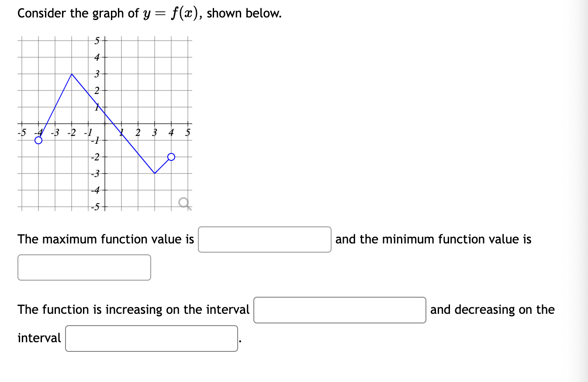The width and height of the screenshot is (588, 382).
Task: Select the open circle point at (4, -2)
Action: 171,156
